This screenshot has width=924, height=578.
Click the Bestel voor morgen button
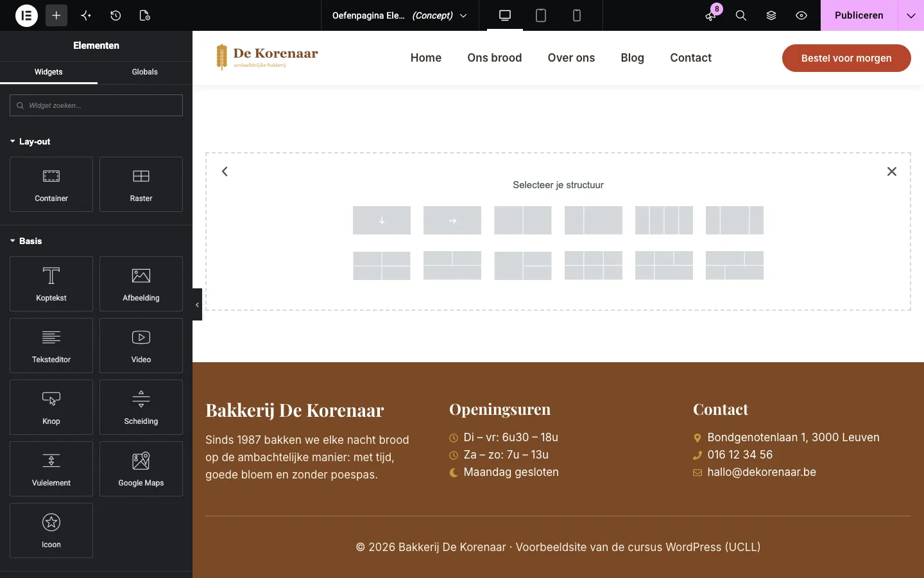tap(846, 58)
